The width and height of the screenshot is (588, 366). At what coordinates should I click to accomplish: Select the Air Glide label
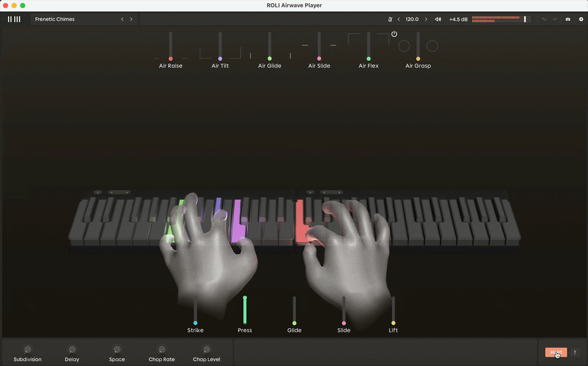click(269, 66)
